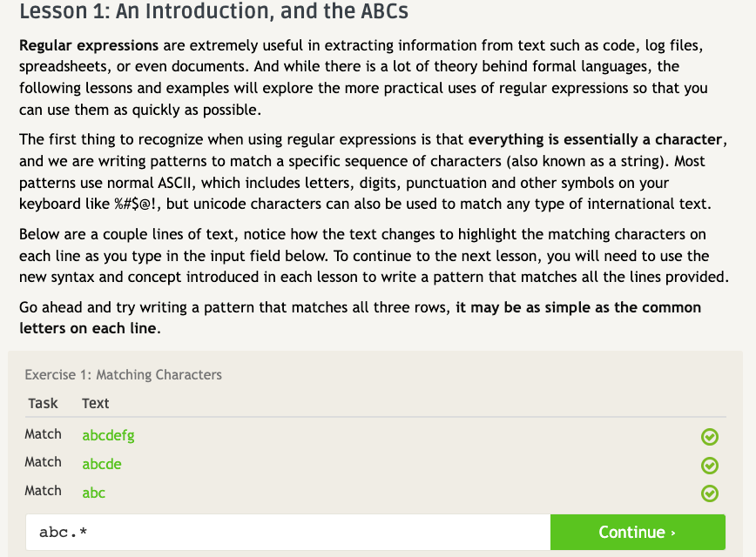Click the Lesson 1 heading
This screenshot has height=557, width=756.
[x=213, y=12]
